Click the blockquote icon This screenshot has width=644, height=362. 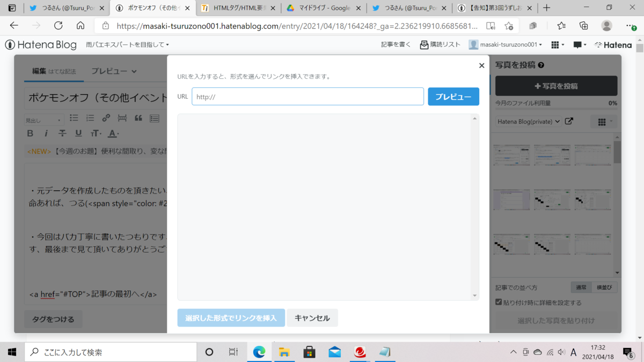(x=138, y=118)
